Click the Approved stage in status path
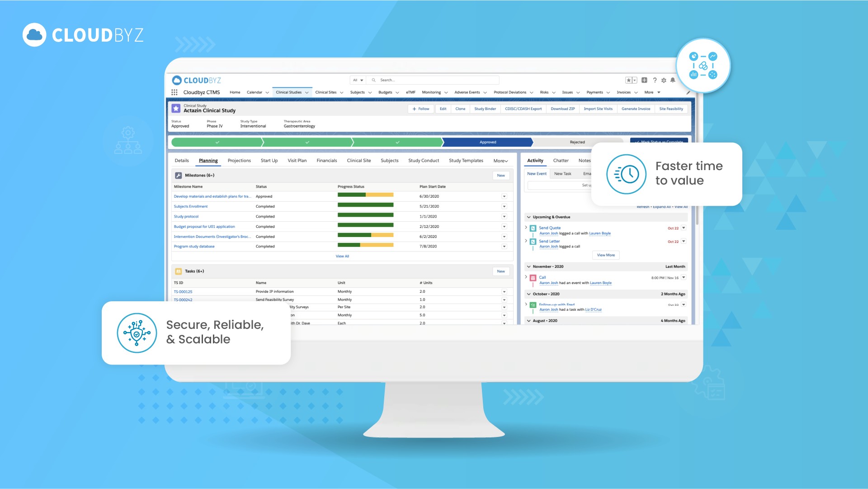 click(x=488, y=142)
